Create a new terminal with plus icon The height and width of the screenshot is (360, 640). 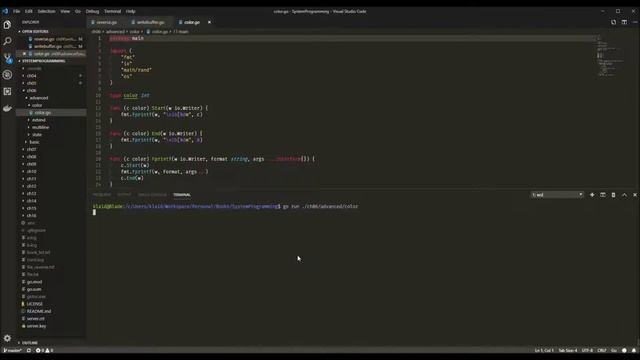592,195
